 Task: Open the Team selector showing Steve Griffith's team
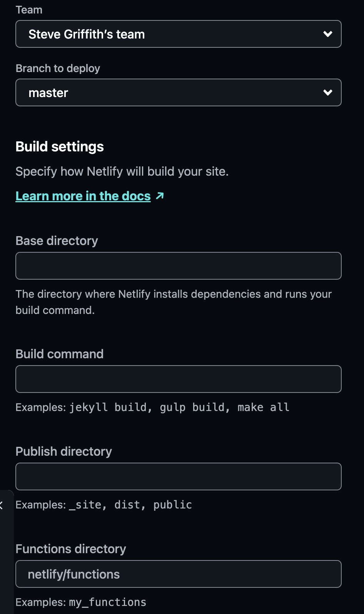(178, 34)
